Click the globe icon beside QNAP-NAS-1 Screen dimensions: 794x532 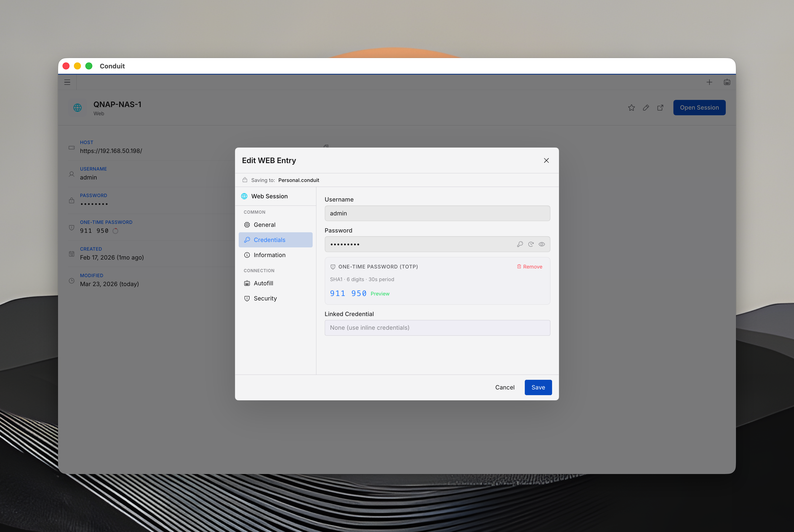point(77,108)
